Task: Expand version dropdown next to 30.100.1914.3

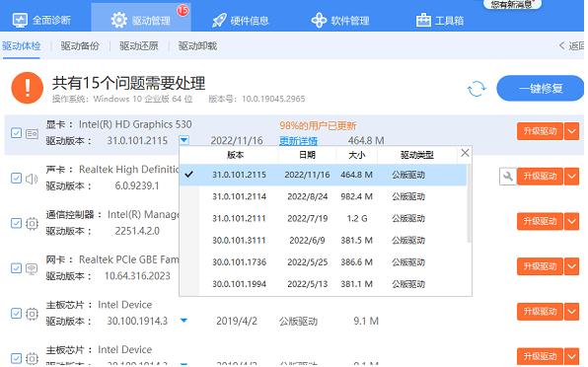Action: [184, 321]
